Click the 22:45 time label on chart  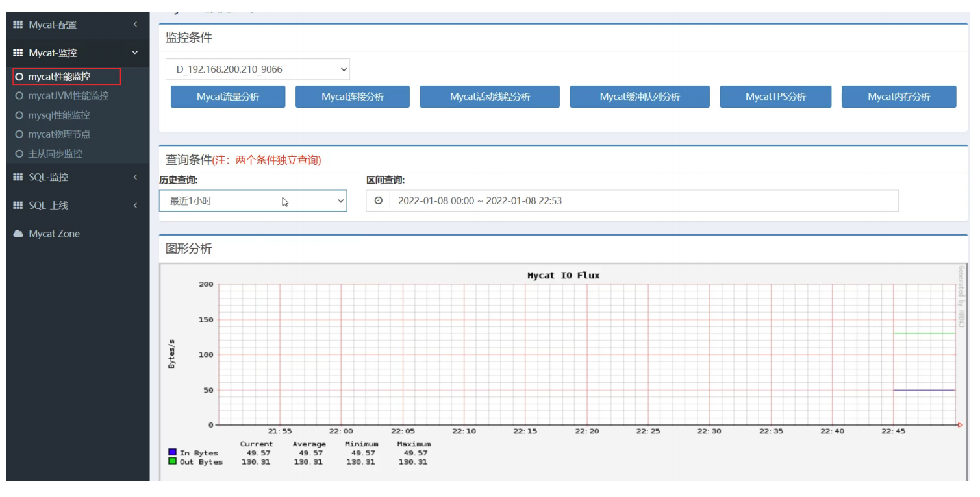(893, 431)
